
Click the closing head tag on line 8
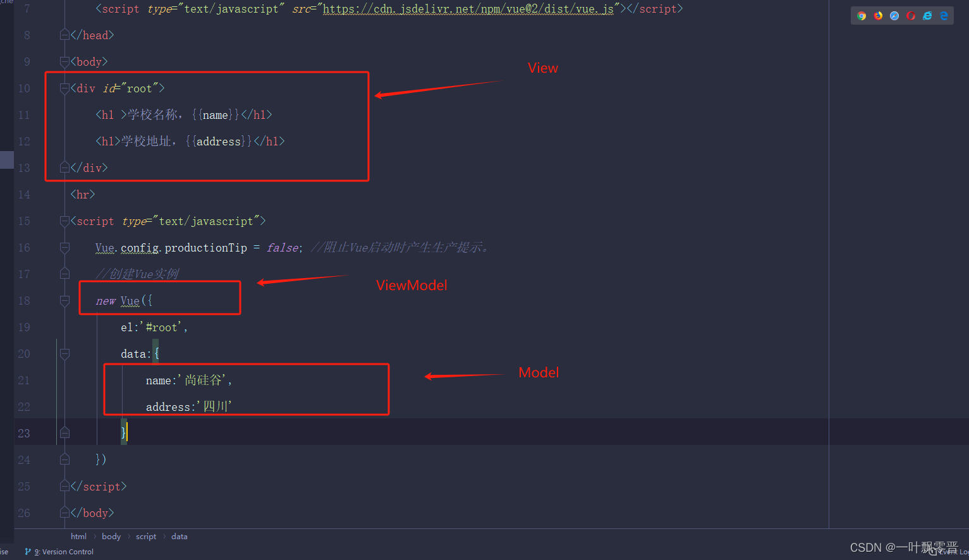[92, 35]
